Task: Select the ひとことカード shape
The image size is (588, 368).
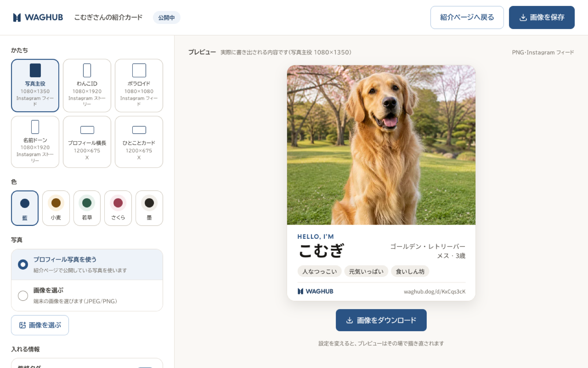Action: 139,142
